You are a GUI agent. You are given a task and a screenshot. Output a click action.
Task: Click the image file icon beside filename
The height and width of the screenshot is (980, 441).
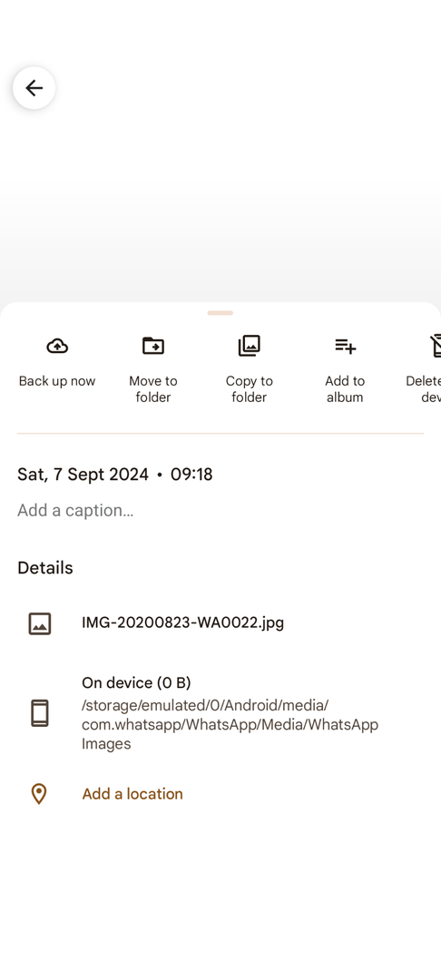39,623
